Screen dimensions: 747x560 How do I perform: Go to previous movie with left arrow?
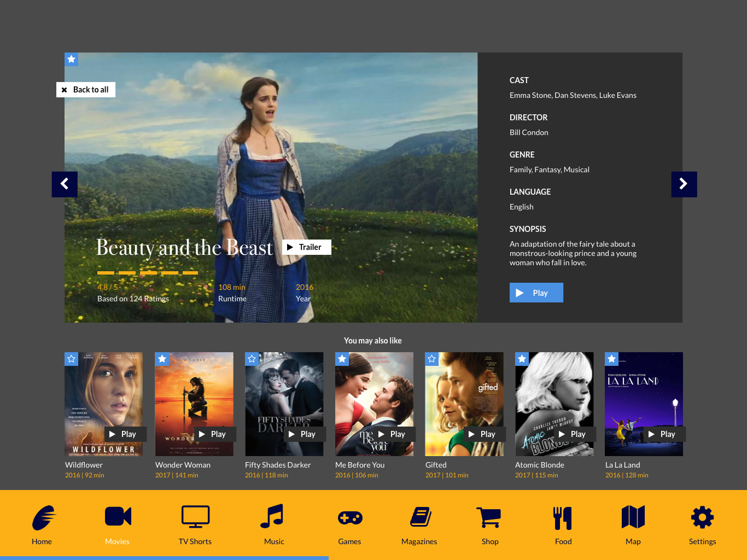[65, 184]
